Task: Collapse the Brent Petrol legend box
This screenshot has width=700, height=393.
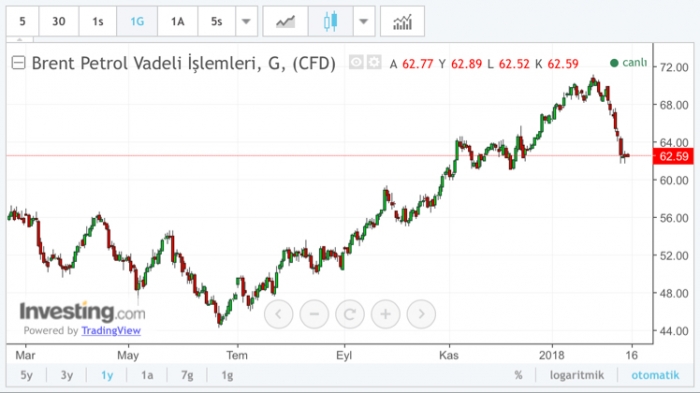Action: pos(18,63)
